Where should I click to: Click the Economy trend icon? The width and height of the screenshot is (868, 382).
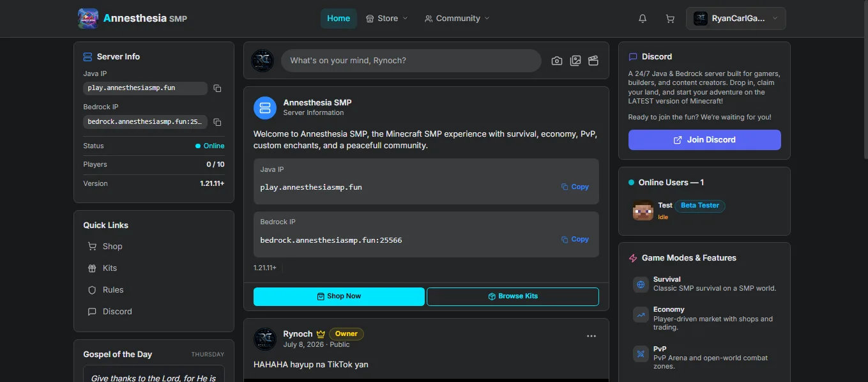641,314
